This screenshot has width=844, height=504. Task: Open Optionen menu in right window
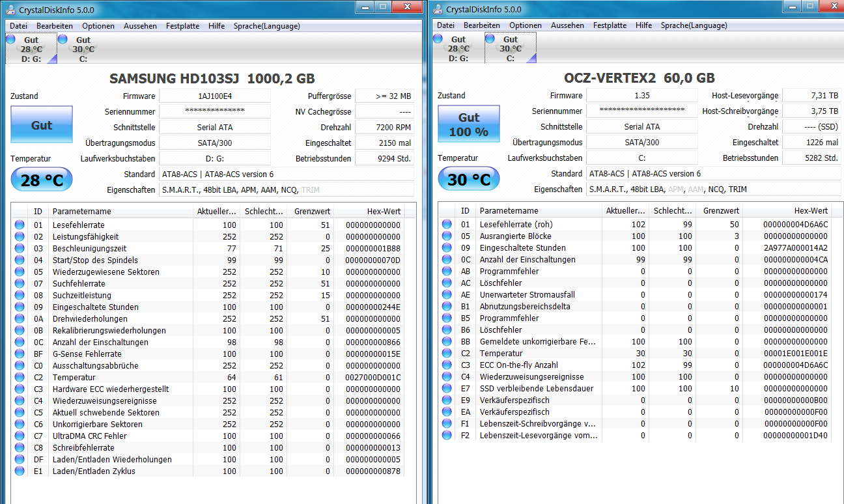(526, 26)
